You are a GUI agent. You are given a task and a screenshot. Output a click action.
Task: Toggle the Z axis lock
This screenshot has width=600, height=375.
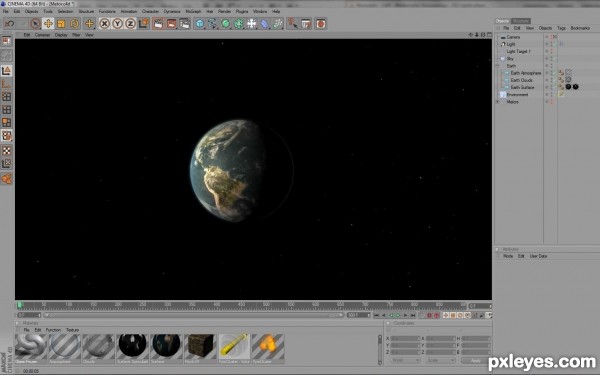130,24
